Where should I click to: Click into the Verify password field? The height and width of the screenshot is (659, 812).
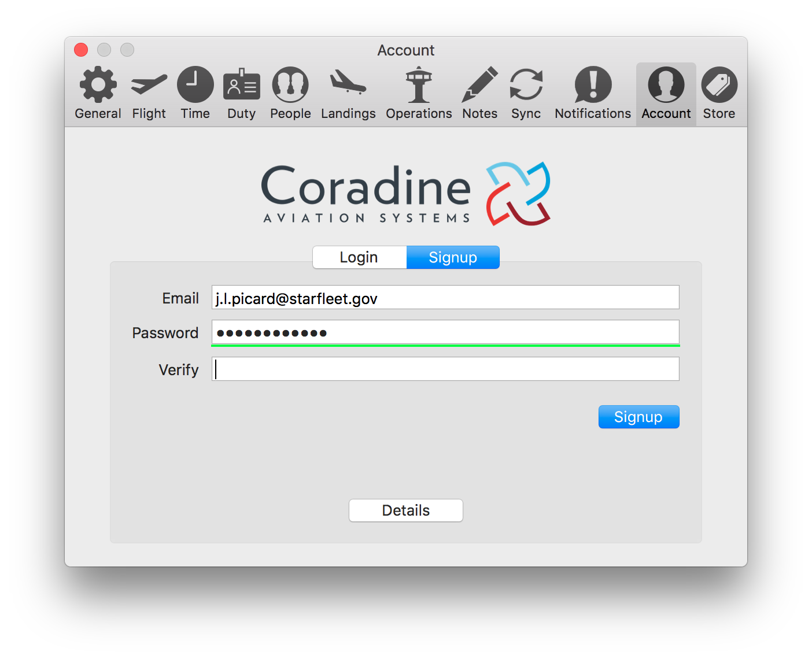coord(445,369)
